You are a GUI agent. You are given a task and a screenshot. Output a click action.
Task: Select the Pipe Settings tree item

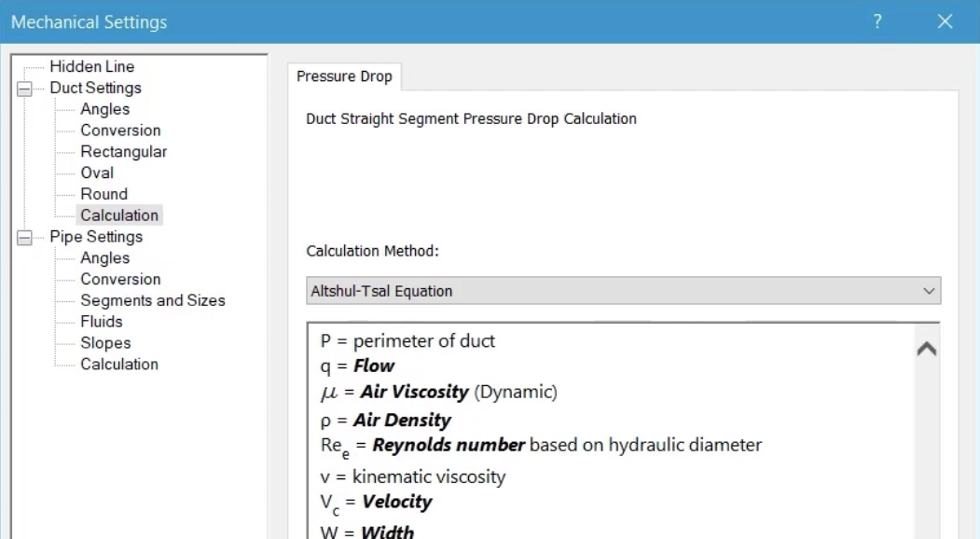(x=96, y=236)
